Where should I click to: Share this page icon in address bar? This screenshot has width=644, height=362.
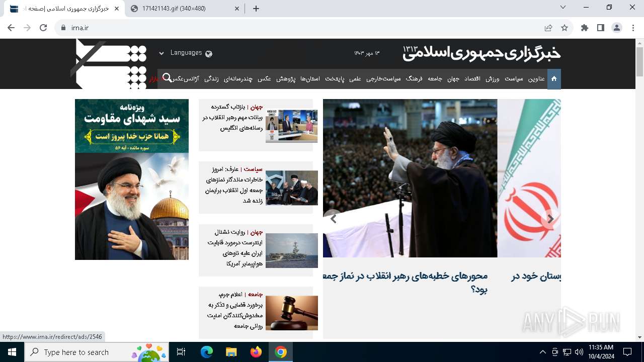point(548,28)
